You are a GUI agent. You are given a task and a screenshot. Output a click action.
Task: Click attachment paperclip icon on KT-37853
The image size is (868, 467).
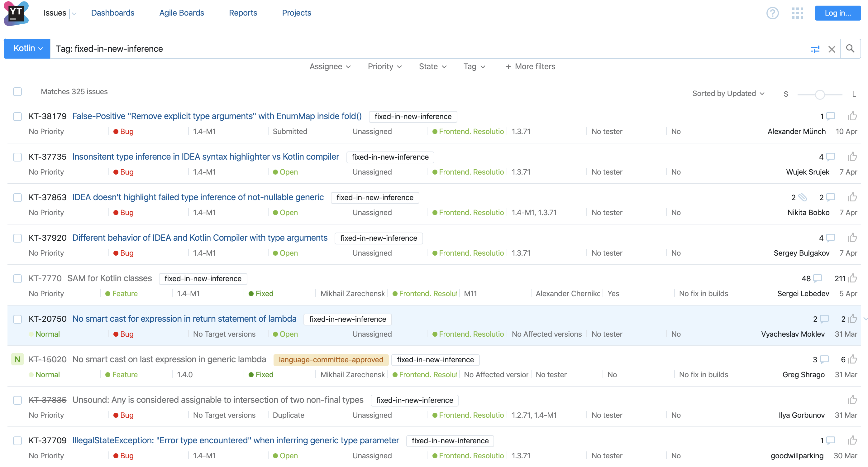(x=803, y=197)
